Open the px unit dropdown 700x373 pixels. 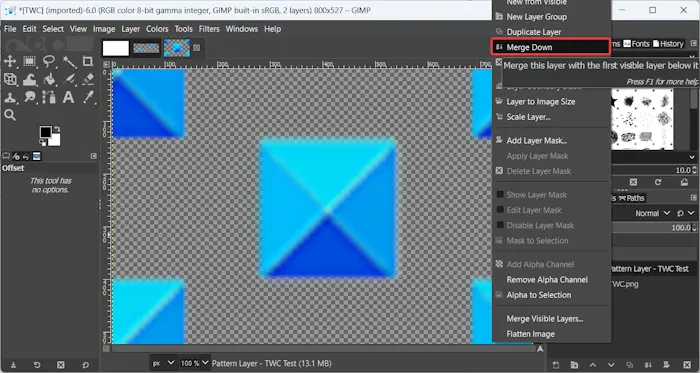162,363
